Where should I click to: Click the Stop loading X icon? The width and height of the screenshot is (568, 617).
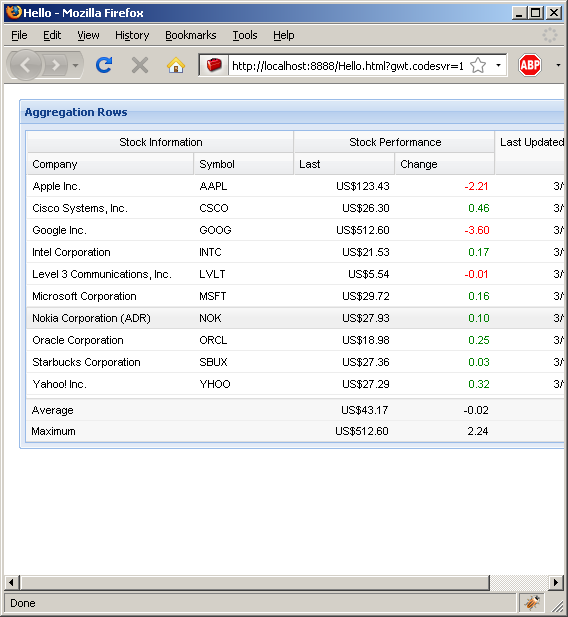pos(140,65)
